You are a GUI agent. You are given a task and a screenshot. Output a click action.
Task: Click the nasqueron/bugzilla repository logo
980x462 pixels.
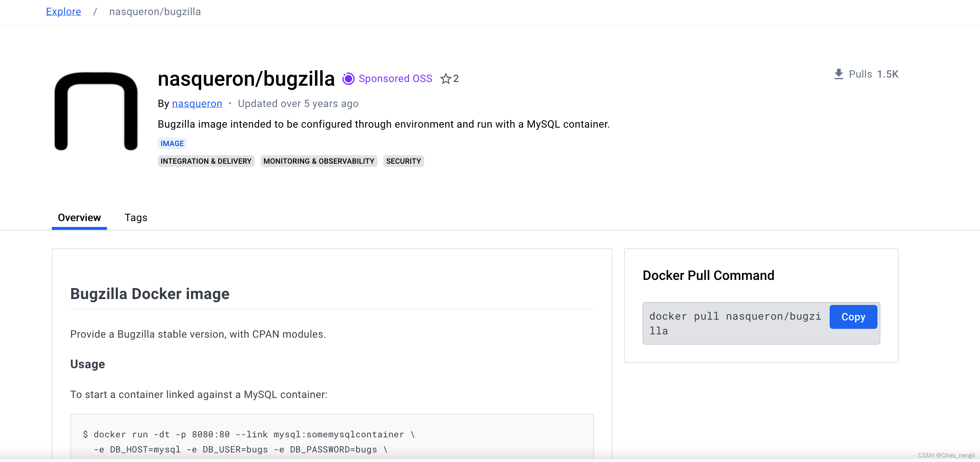coord(96,111)
